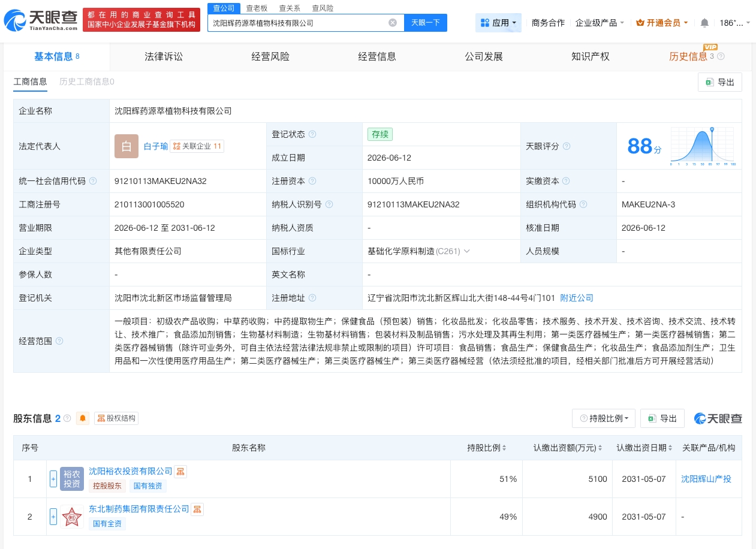The height and width of the screenshot is (549, 756).
Task: Open the 经营信息 tab
Action: (377, 56)
